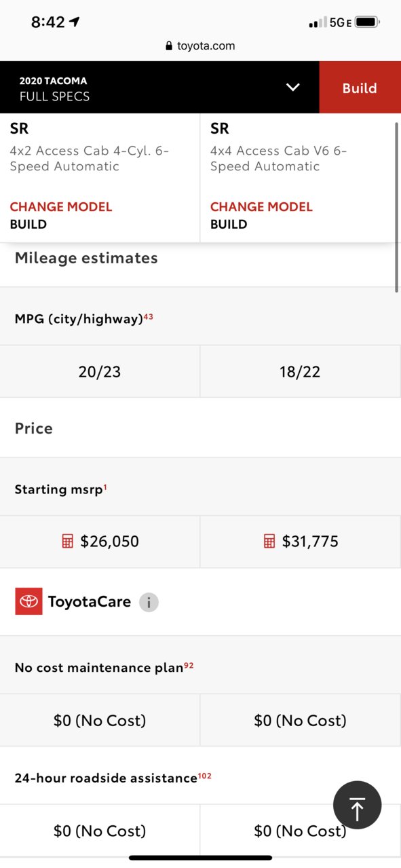Viewport: 401px width, 868px height.
Task: Open footnote 43 beside MPG city/highway
Action: [x=149, y=316]
